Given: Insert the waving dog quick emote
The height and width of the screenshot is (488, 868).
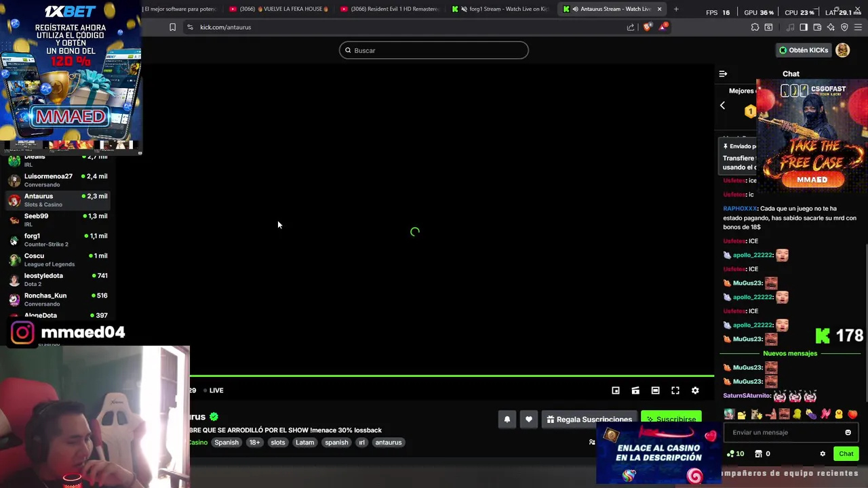Looking at the screenshot, I should point(756,414).
